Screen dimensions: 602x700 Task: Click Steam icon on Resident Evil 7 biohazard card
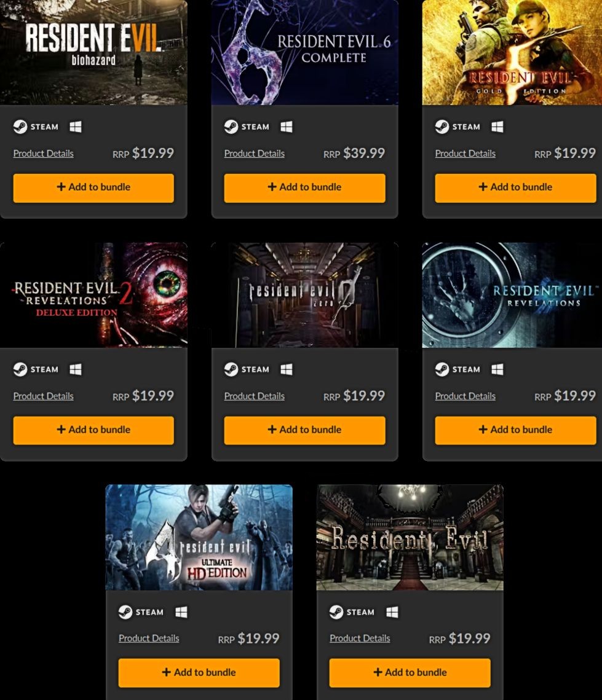click(20, 127)
